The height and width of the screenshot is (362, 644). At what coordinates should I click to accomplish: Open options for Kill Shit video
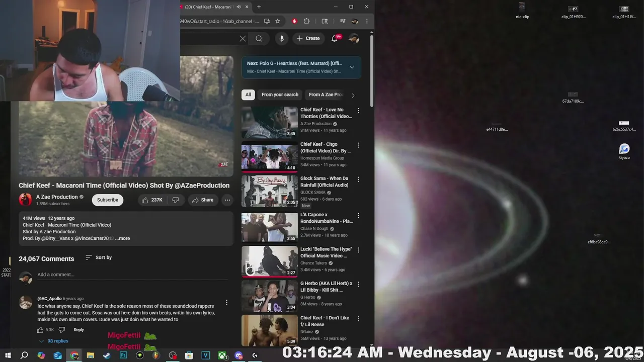[x=359, y=284]
